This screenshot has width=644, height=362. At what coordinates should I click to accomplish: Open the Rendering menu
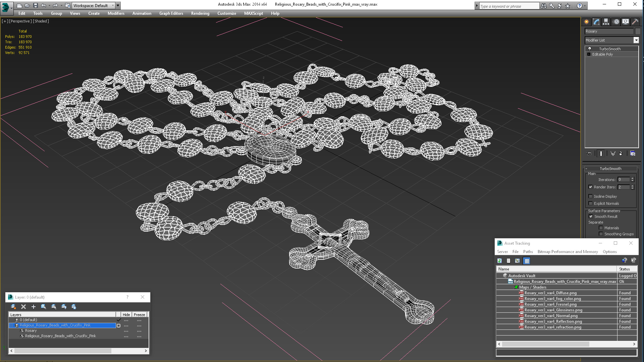(200, 13)
